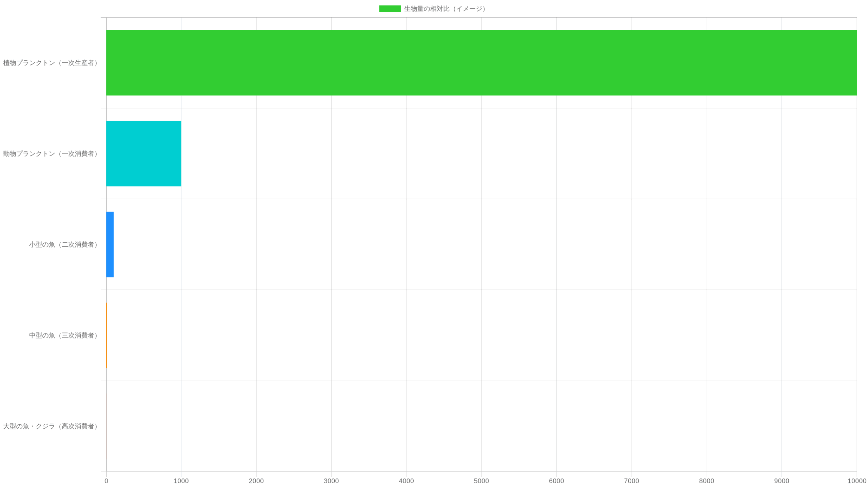
Task: Toggle the 生物量の相対比 legend label
Action: (x=445, y=9)
